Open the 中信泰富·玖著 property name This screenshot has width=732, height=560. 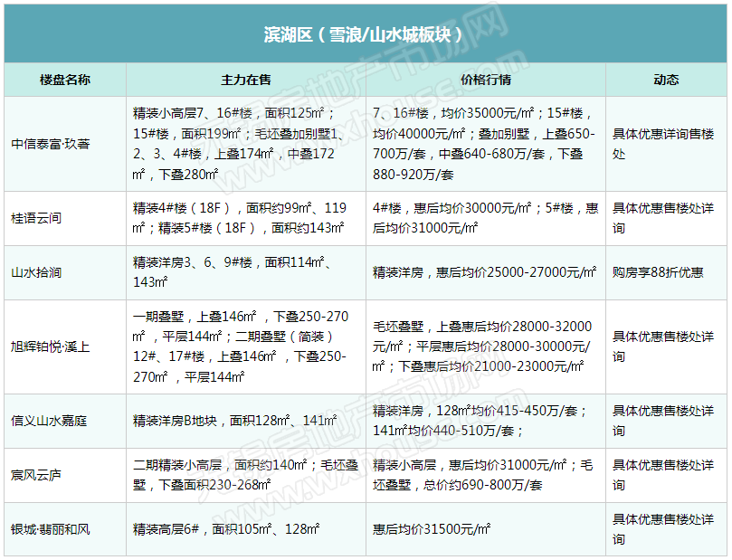click(x=51, y=144)
